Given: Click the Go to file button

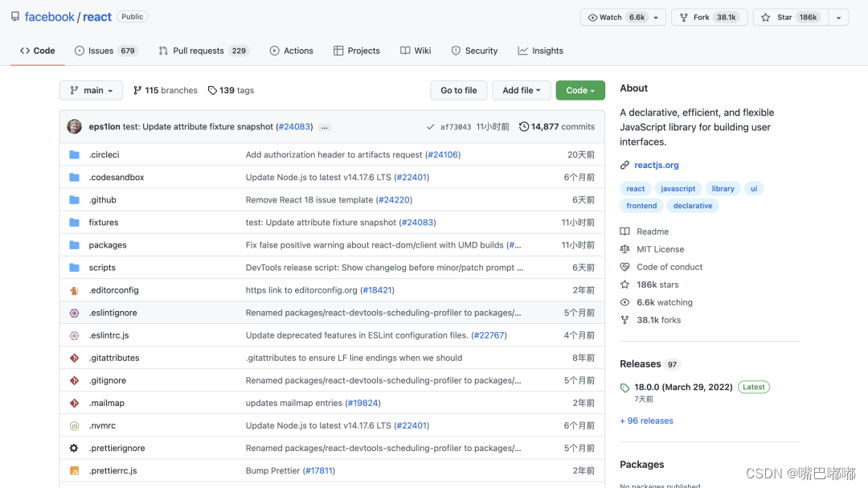Looking at the screenshot, I should coord(458,90).
